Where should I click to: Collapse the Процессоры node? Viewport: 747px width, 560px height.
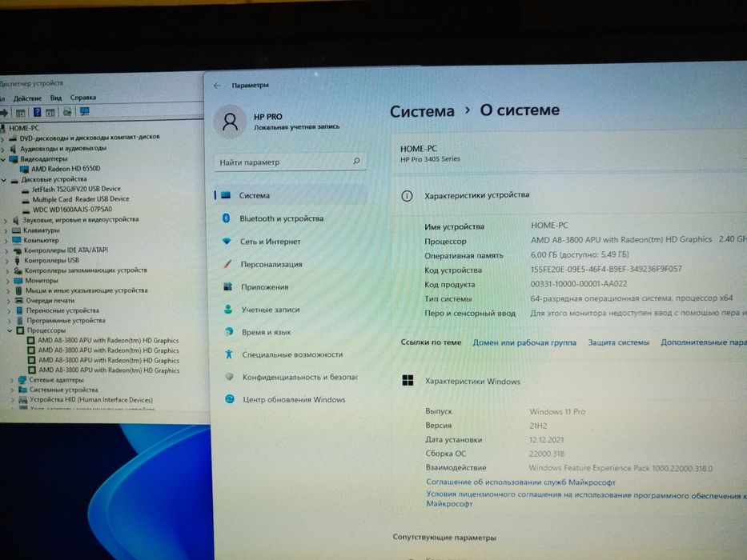(10, 330)
